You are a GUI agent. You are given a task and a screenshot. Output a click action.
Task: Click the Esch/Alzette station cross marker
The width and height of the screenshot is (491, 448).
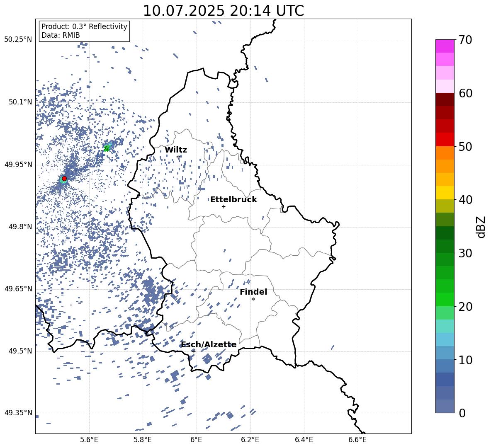[x=194, y=351]
